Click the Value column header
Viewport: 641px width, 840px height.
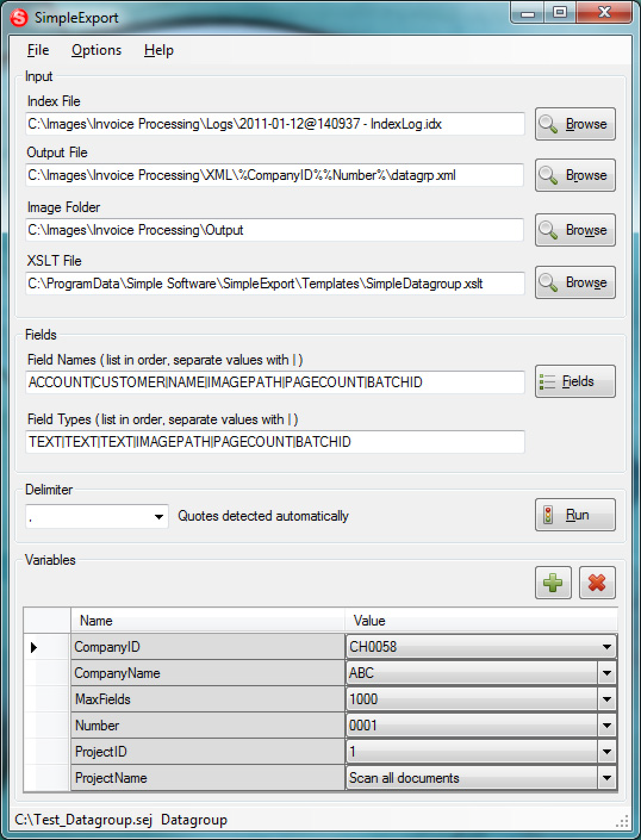pos(481,621)
